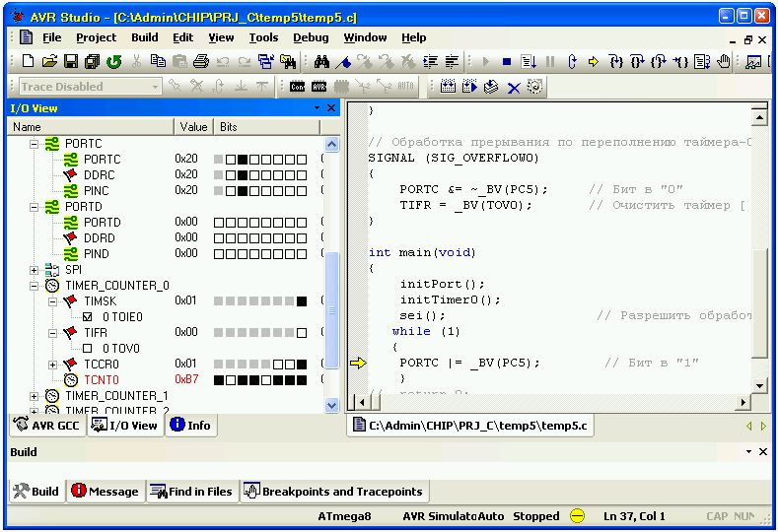
Task: Switch to the Info tab
Action: pyautogui.click(x=191, y=426)
